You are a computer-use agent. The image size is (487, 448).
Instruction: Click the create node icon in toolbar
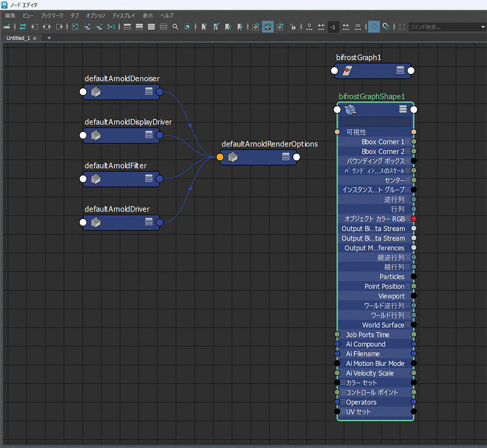click(x=6, y=27)
